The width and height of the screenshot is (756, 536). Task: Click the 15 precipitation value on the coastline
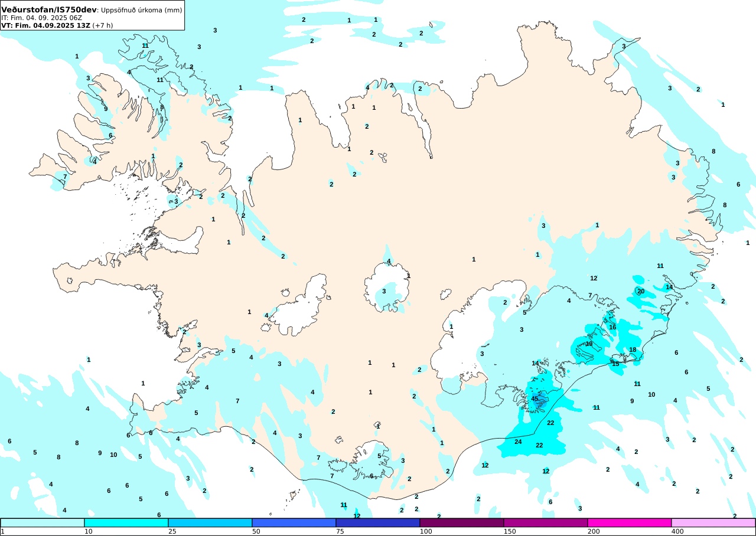(x=615, y=364)
